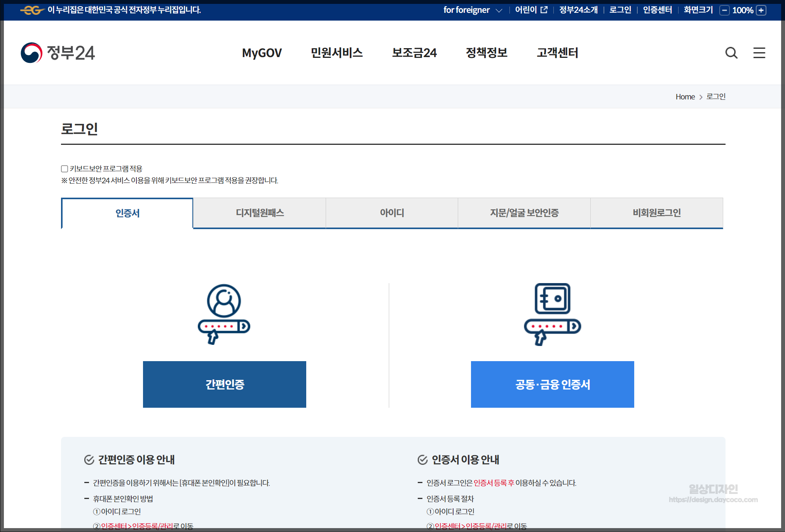
Task: Click the 간편인증 button
Action: pos(224,384)
